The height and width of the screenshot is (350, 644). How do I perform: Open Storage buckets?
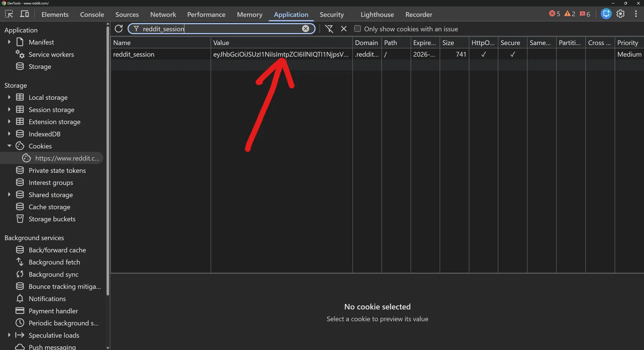[x=52, y=219]
